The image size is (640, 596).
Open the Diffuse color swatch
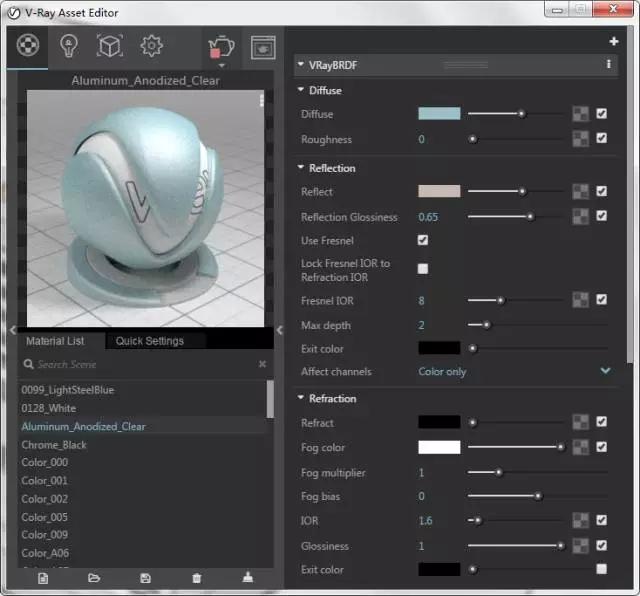tap(439, 113)
